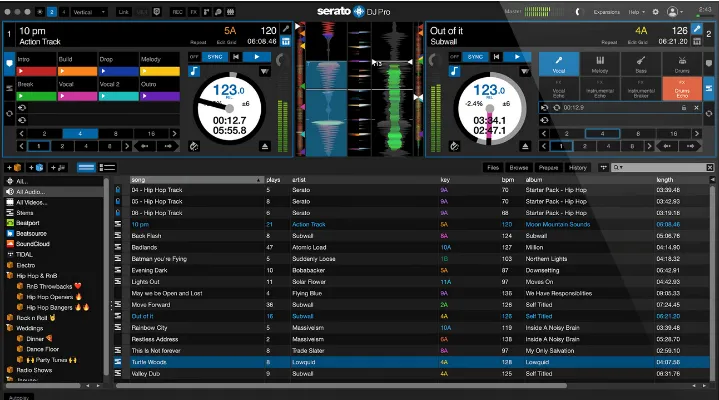Viewport: 719px width, 400px height.
Task: Save loop in deck 1 first loop slot
Action: pyautogui.click(x=22, y=108)
